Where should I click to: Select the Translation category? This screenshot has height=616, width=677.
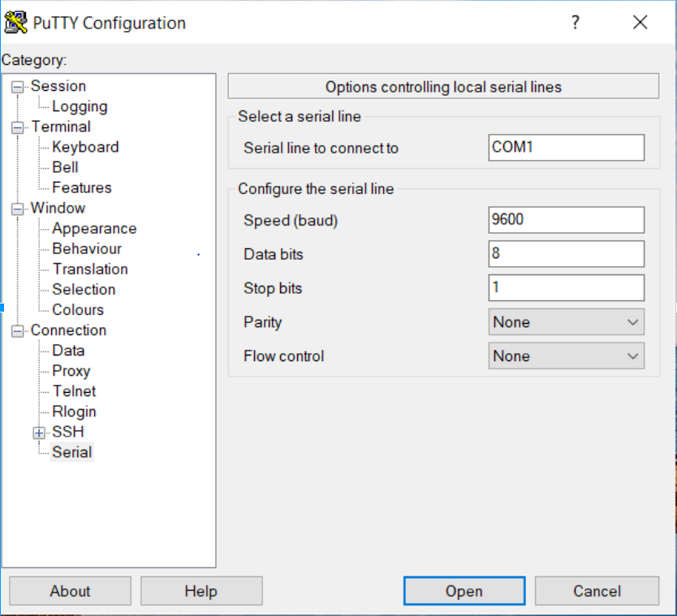click(90, 269)
